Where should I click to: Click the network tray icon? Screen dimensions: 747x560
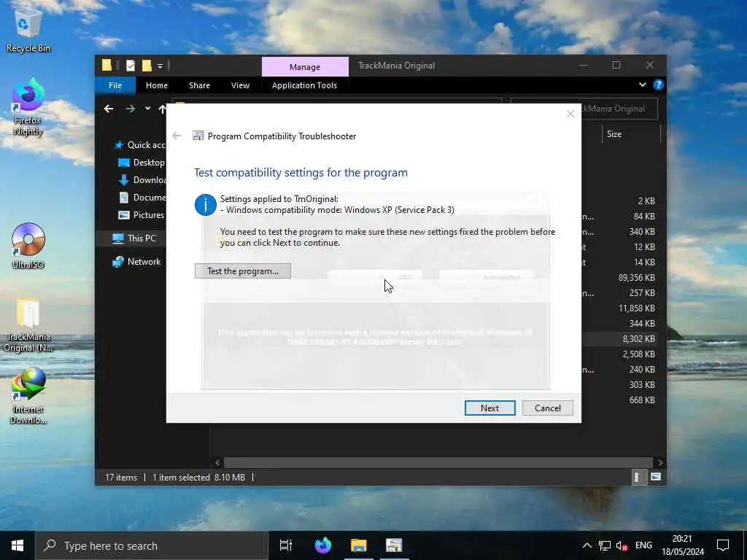click(x=605, y=545)
